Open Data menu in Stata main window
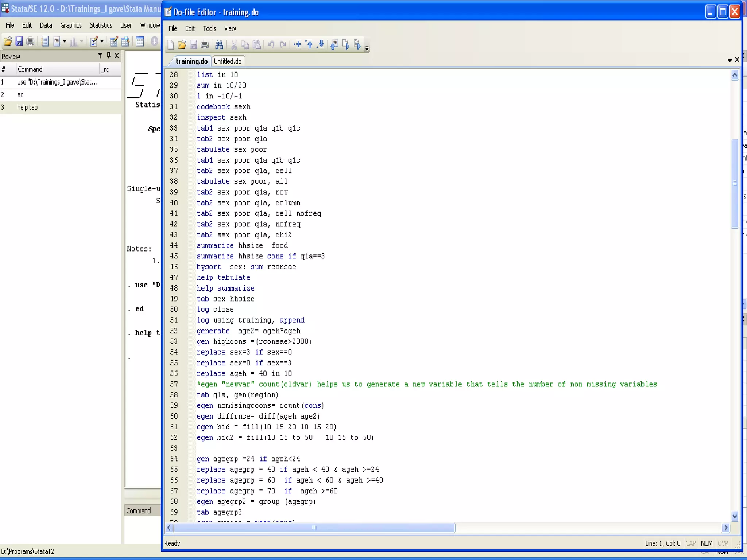 tap(46, 25)
